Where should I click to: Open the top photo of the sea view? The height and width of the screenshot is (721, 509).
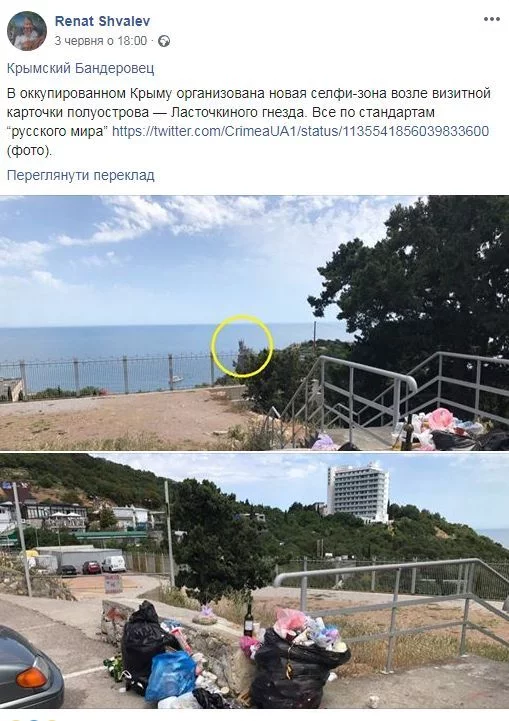click(254, 323)
